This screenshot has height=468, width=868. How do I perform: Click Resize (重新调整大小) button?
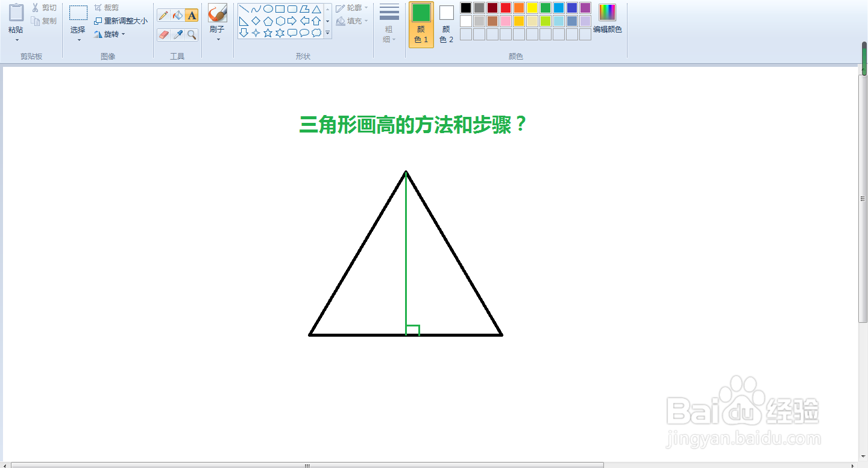pyautogui.click(x=121, y=21)
